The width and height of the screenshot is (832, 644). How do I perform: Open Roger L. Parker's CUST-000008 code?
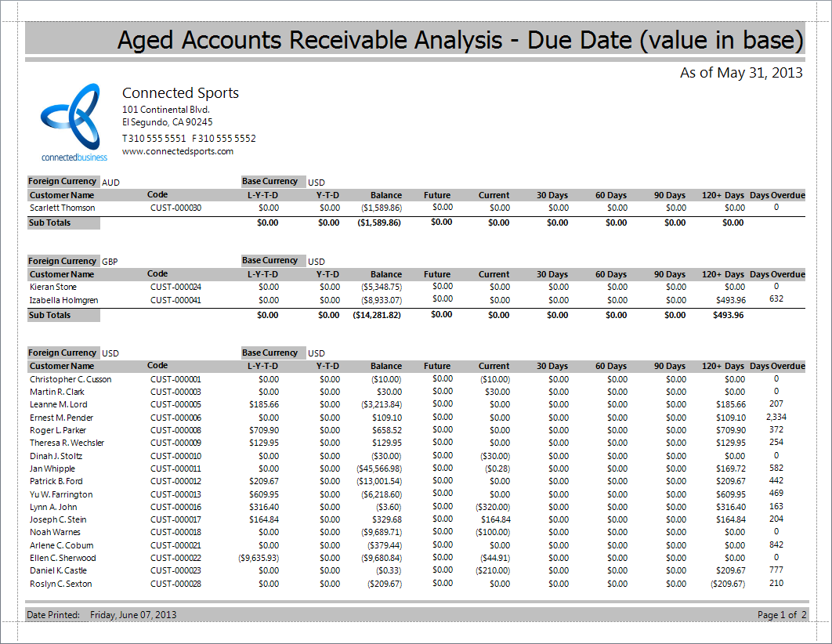point(165,429)
